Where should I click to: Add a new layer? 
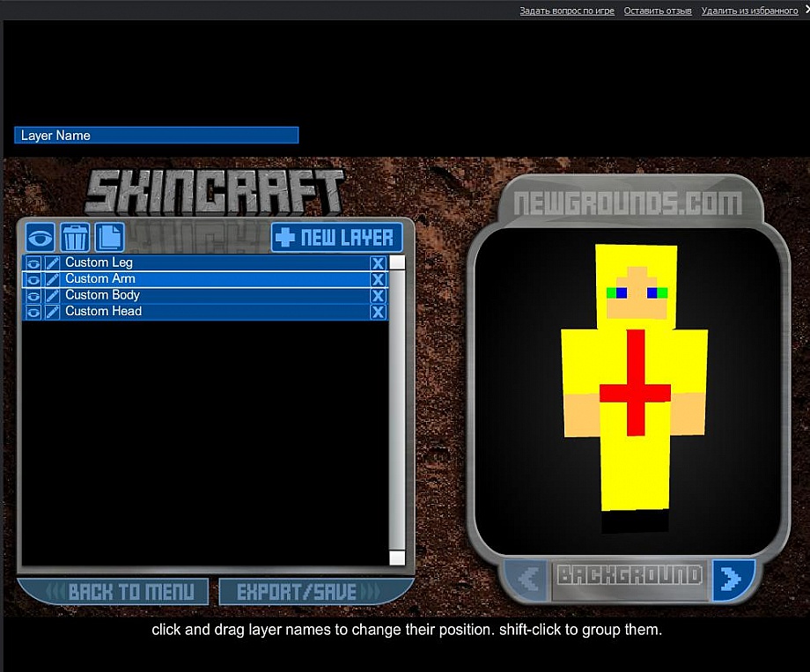pos(337,238)
